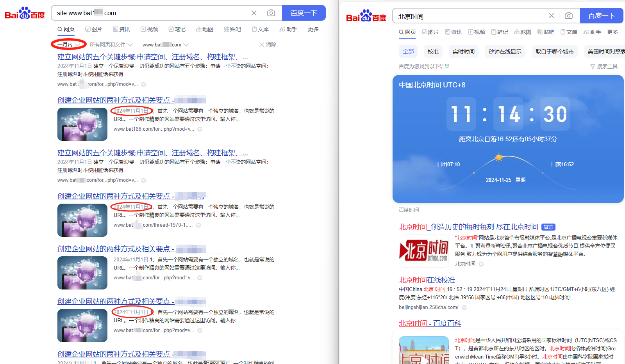Click the Baidu logo in right window
The width and height of the screenshot is (625, 364).
click(366, 16)
